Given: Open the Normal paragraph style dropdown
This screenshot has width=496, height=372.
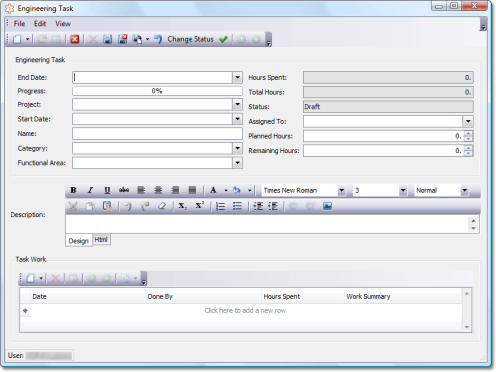Looking at the screenshot, I should [x=464, y=191].
